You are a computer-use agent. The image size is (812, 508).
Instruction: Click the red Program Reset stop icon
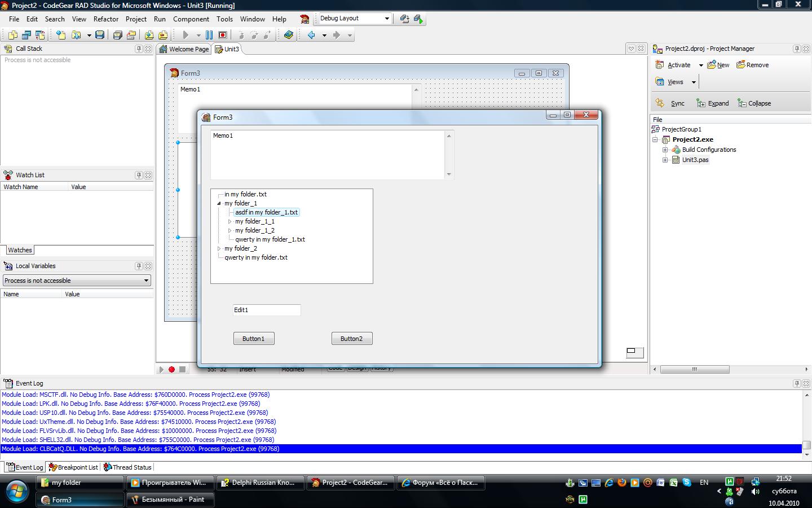(223, 35)
